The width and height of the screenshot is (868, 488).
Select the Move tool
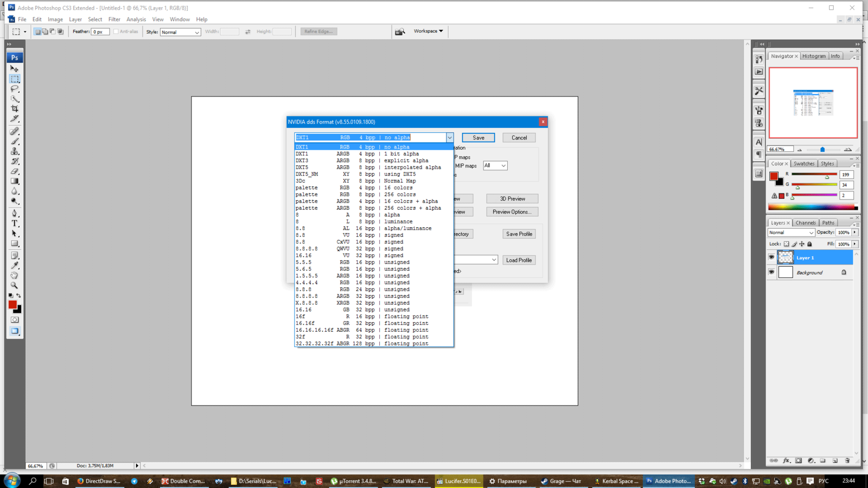point(15,69)
